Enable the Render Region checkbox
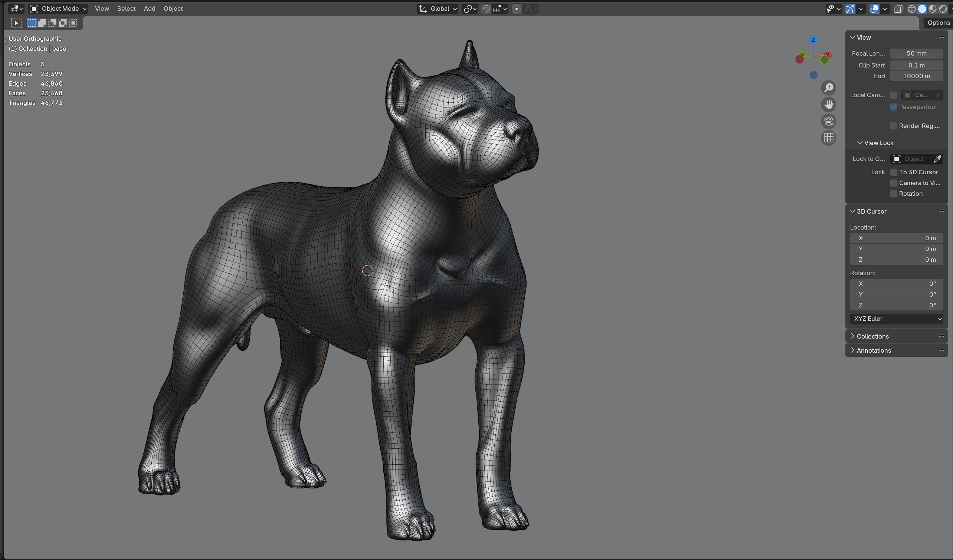Screen dimensions: 953x560 coord(894,126)
